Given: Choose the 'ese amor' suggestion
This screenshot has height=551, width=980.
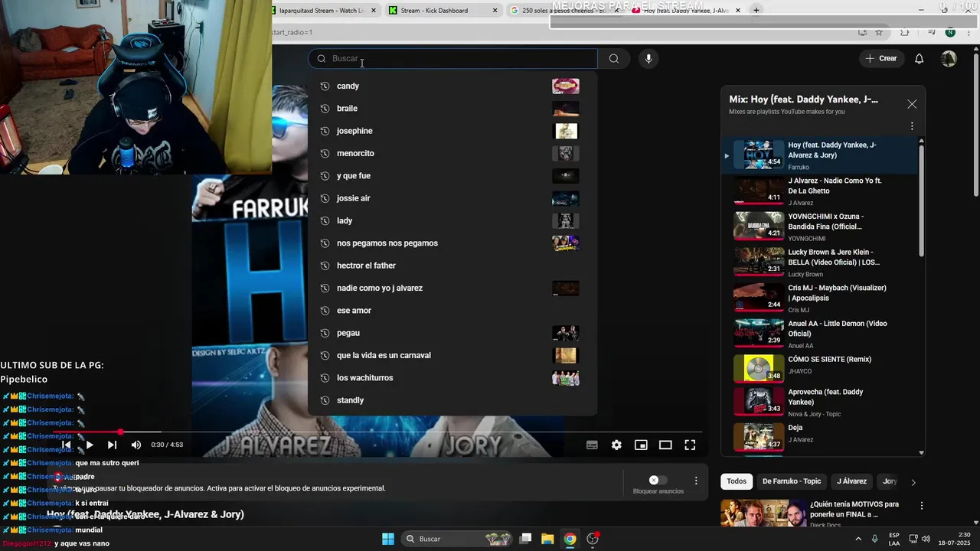Looking at the screenshot, I should 452,311.
